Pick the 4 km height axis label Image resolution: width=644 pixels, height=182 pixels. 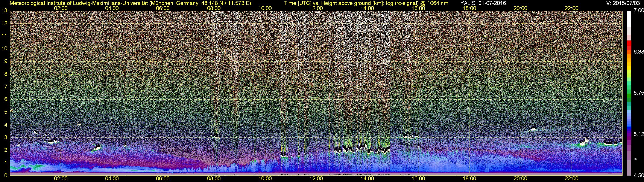click(6, 125)
